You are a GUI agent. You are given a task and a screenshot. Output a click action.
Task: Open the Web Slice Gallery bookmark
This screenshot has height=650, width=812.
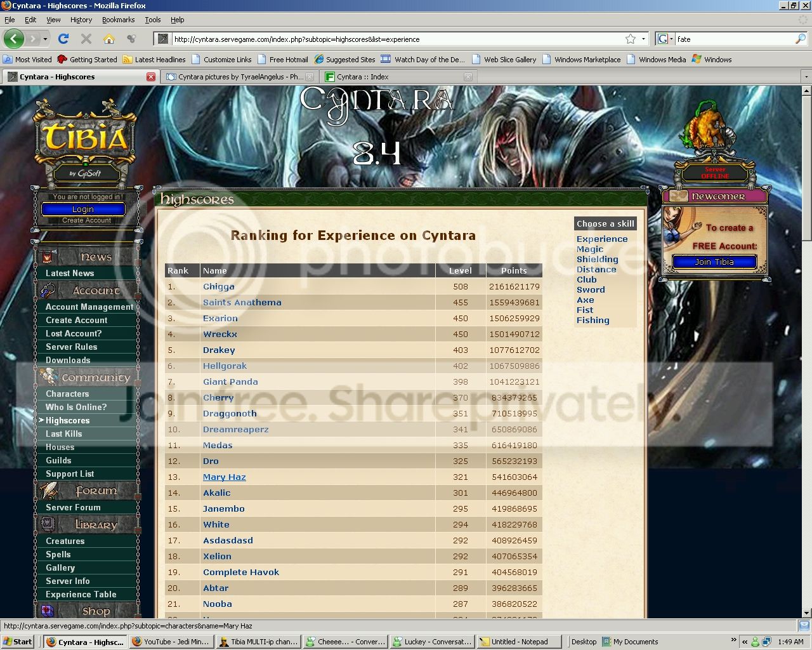[x=504, y=60]
